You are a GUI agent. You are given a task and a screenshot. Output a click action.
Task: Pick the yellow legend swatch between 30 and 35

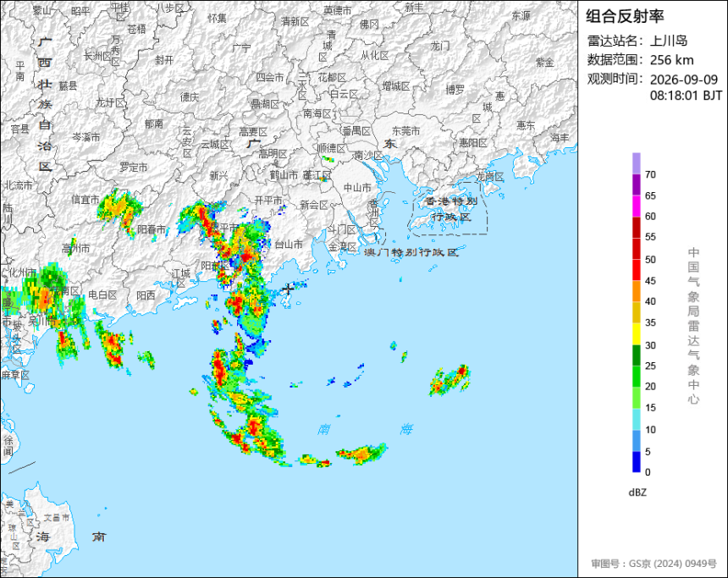[636, 333]
